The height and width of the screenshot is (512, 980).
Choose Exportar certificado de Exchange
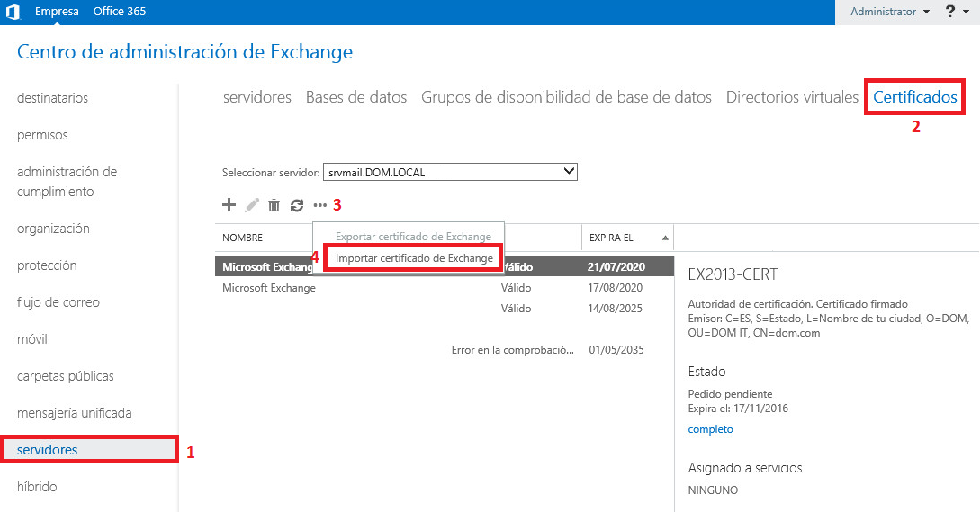pos(414,237)
